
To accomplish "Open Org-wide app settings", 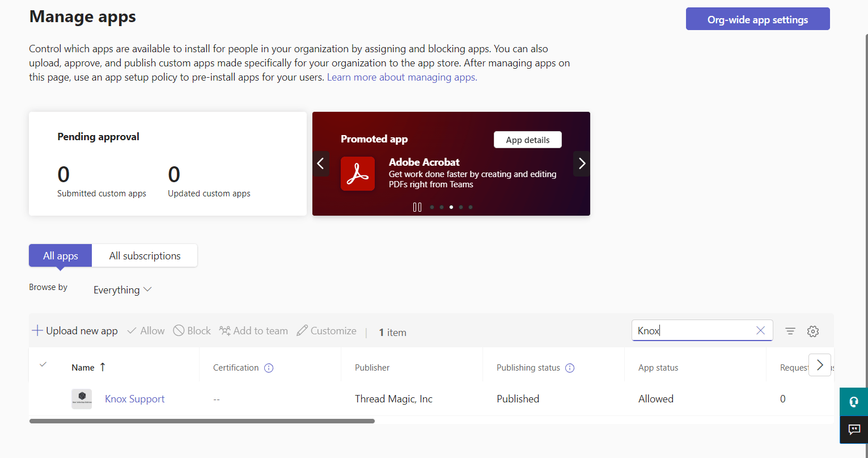I will coord(758,19).
